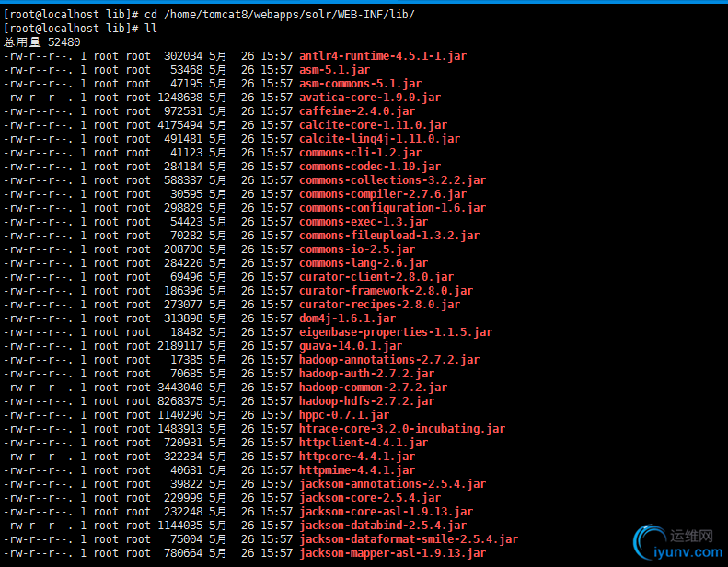The width and height of the screenshot is (728, 567).
Task: Select jackson-mapper-asl-1.9.13.jar file name
Action: click(392, 553)
